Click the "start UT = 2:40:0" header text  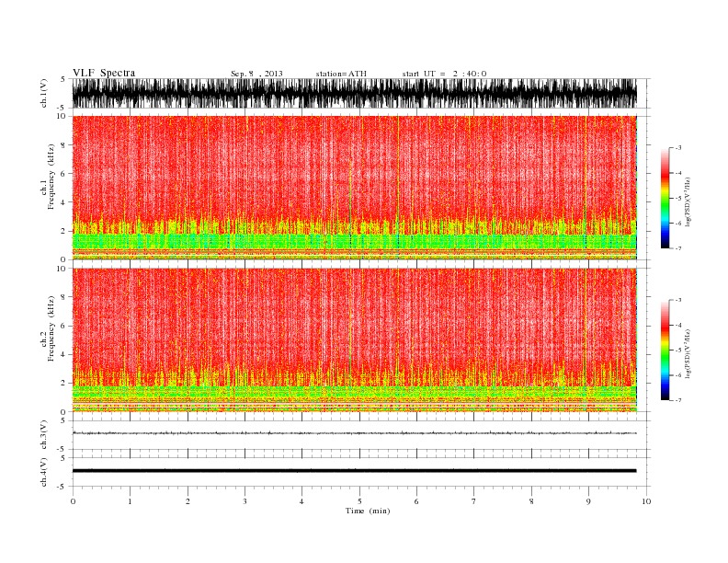point(444,74)
